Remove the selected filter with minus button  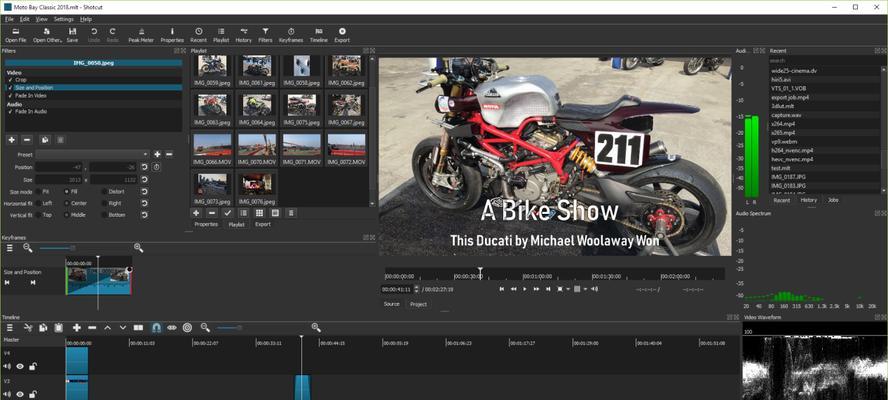(27, 140)
